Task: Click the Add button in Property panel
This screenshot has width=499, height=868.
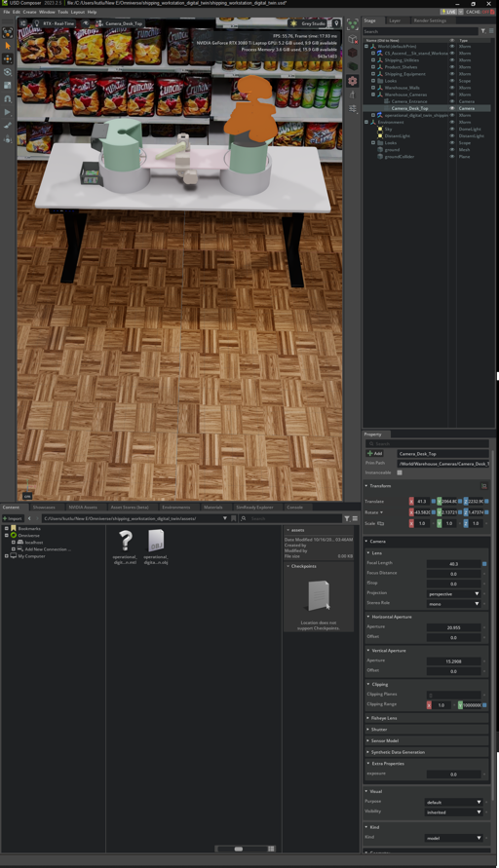Action: pos(375,453)
